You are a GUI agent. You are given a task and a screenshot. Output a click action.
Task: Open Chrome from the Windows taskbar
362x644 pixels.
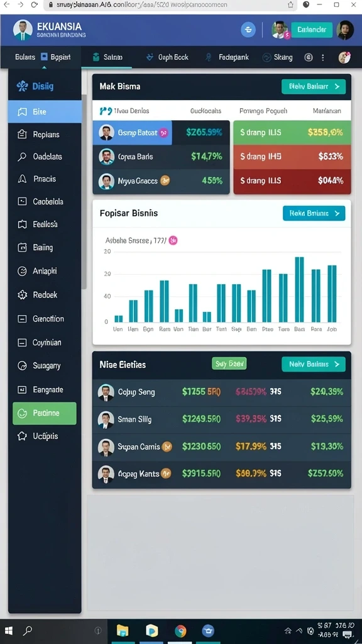[180, 631]
